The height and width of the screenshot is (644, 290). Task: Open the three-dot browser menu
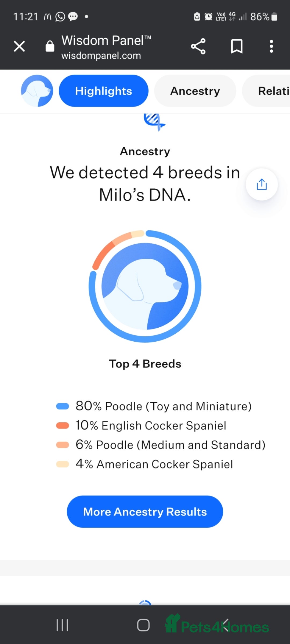click(x=271, y=46)
